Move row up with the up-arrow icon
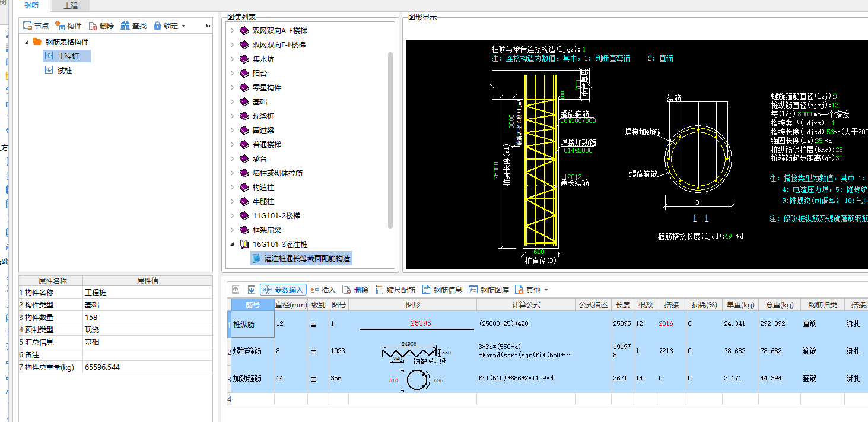The image size is (868, 422). [x=236, y=290]
